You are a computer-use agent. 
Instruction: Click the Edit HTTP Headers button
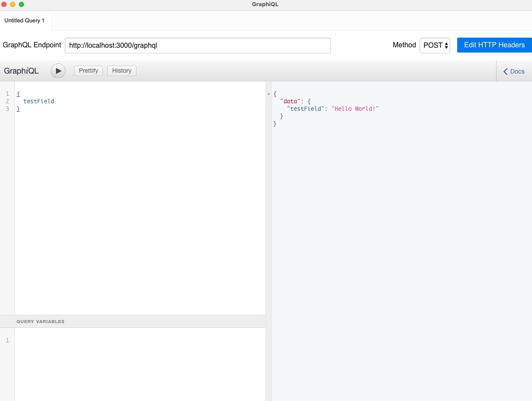click(x=494, y=45)
